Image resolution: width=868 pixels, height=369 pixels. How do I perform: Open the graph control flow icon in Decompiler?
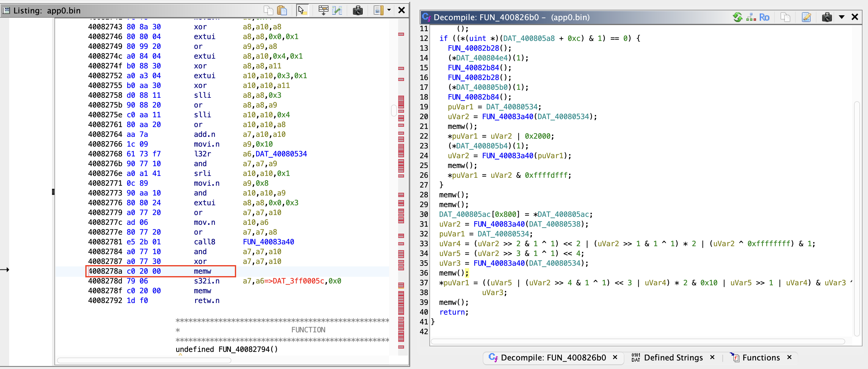tap(751, 17)
